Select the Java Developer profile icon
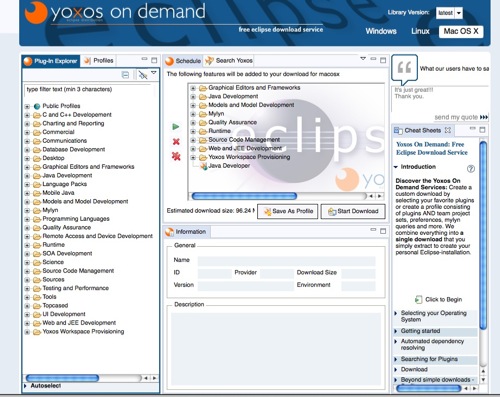 tap(204, 166)
